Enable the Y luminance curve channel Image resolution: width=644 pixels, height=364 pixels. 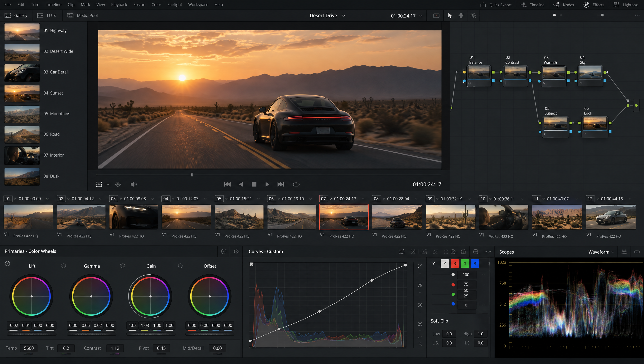[445, 264]
